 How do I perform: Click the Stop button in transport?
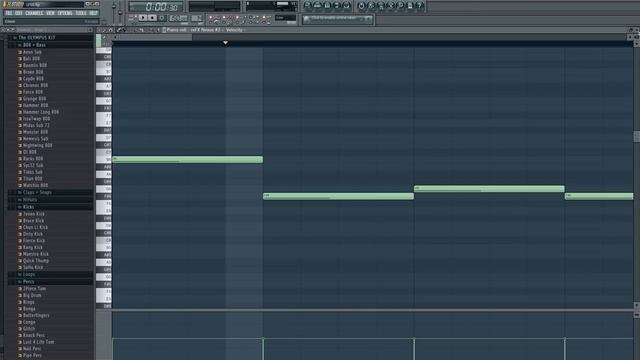coord(152,18)
